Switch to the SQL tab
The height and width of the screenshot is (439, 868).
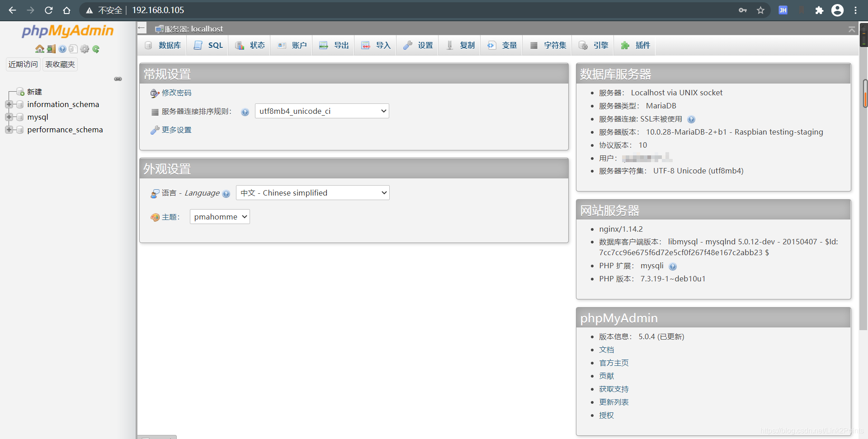208,45
